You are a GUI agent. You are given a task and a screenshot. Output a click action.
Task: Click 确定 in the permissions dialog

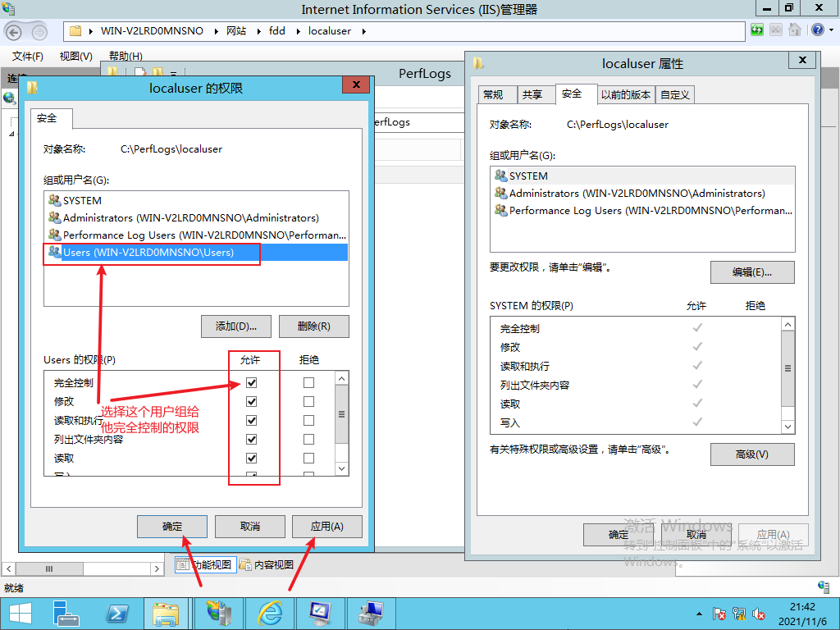(x=172, y=527)
